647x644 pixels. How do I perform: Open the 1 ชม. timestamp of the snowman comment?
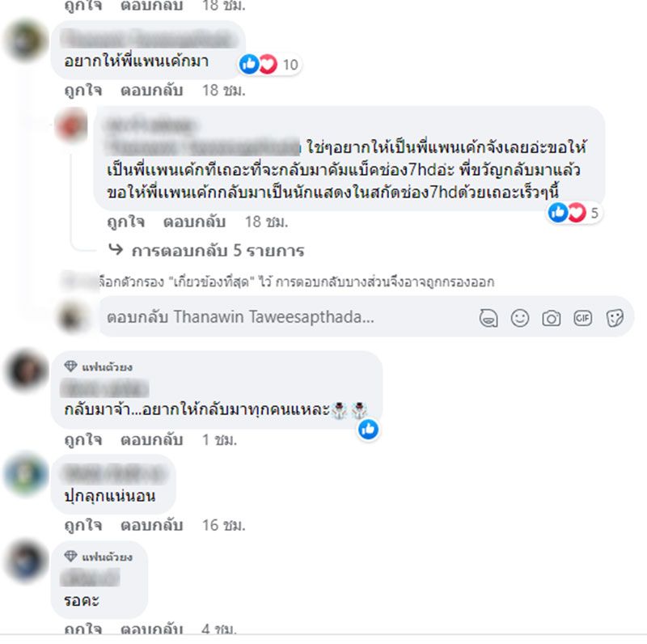(219, 439)
